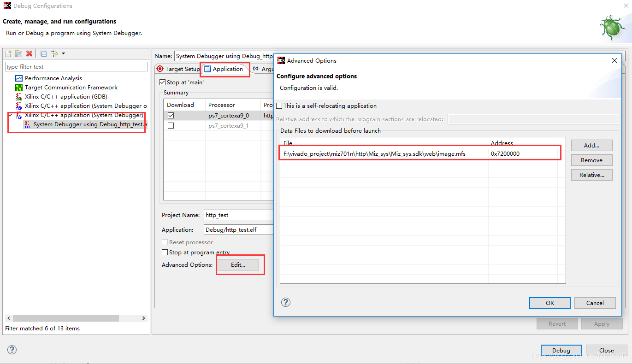Uncheck Stop at 'main'
The image size is (632, 364).
click(x=162, y=82)
